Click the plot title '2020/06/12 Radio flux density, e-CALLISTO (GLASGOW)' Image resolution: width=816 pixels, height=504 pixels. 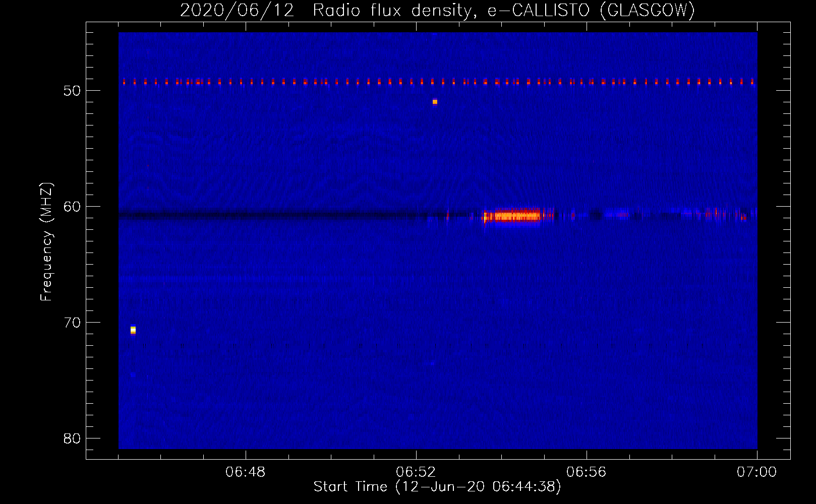tap(437, 11)
